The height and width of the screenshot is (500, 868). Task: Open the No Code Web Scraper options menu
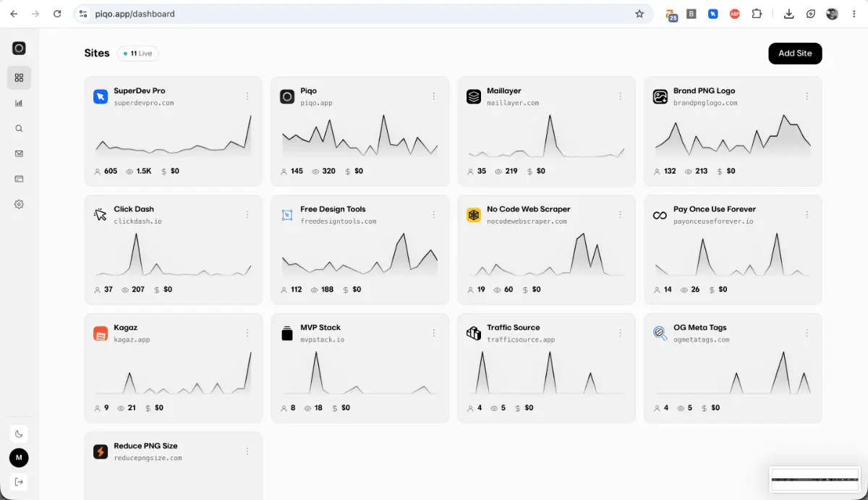(x=620, y=215)
